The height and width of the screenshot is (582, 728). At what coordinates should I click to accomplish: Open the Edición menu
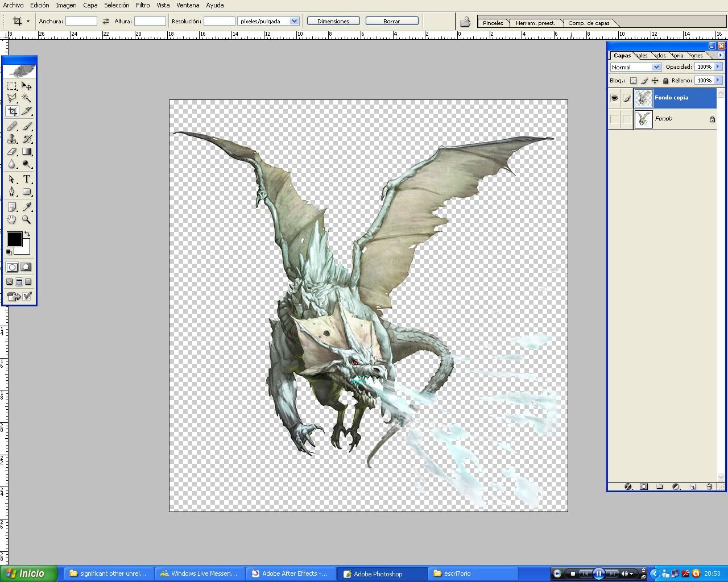point(40,5)
